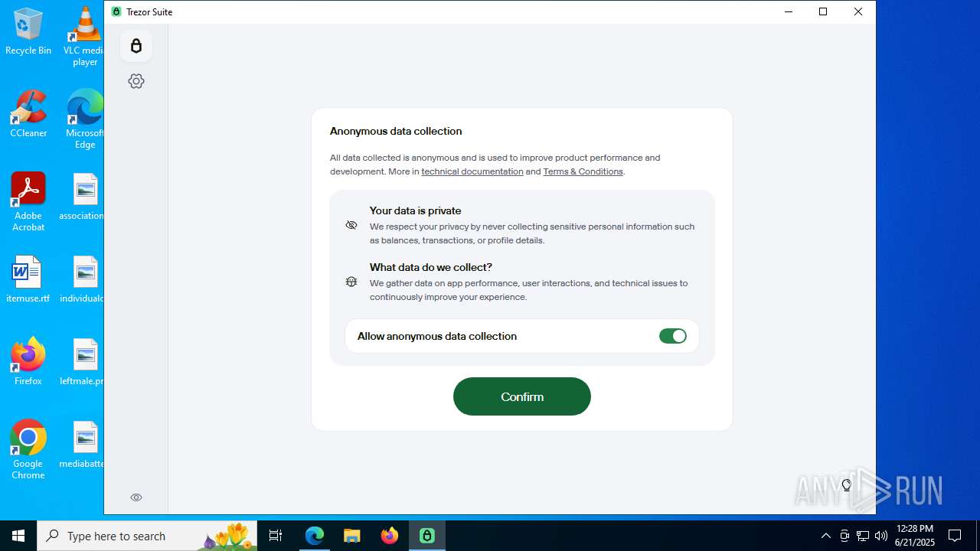This screenshot has height=551, width=980.
Task: Open the Trezor device icon in sidebar
Action: (x=136, y=46)
